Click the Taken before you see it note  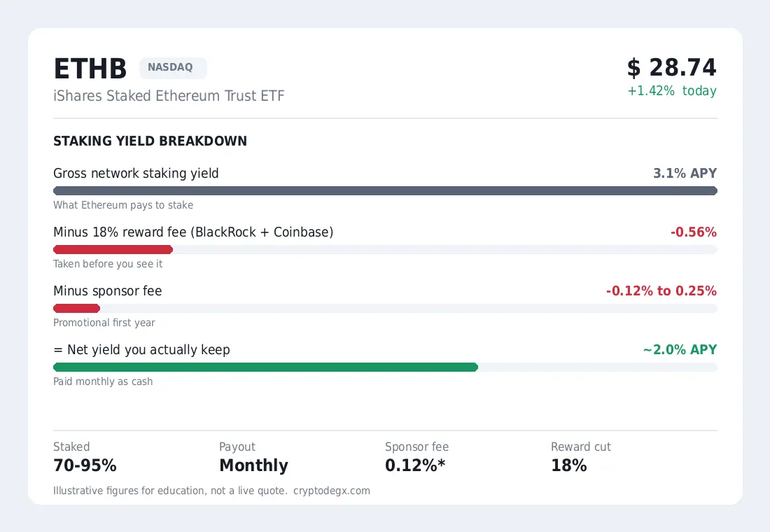pyautogui.click(x=108, y=264)
